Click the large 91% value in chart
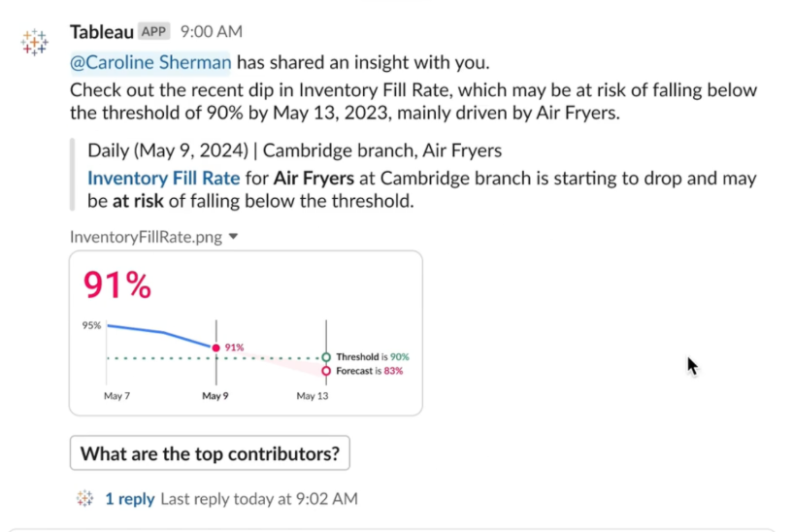Viewport: 793px width, 532px height. (116, 284)
